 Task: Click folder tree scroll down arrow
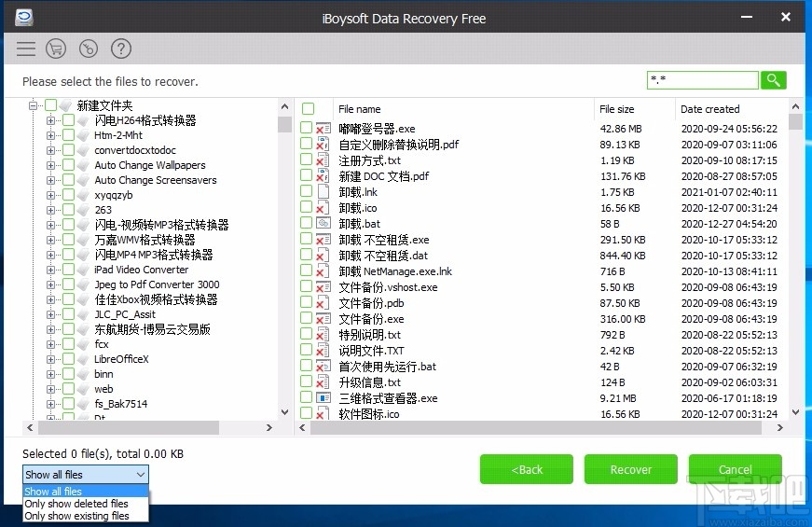(x=284, y=412)
